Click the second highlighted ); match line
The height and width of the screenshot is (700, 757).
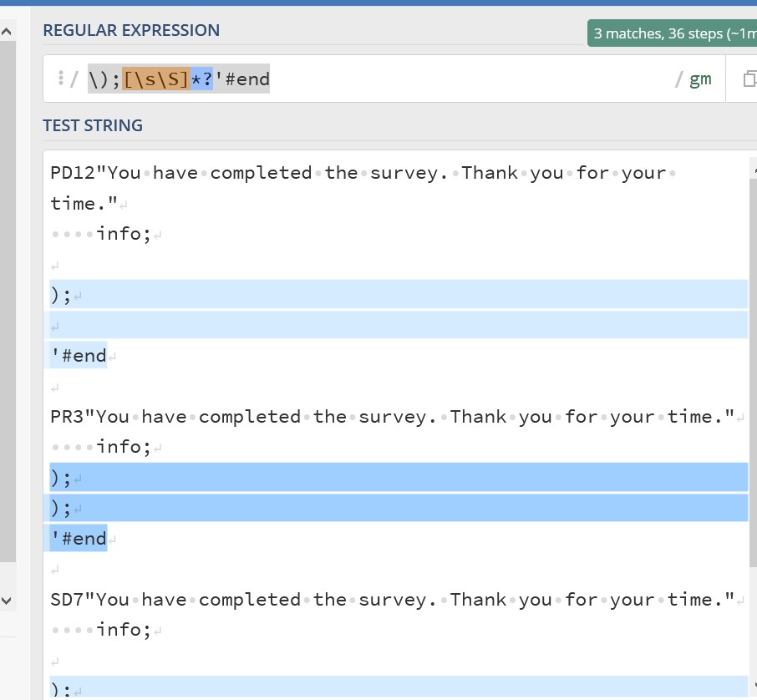click(x=61, y=477)
